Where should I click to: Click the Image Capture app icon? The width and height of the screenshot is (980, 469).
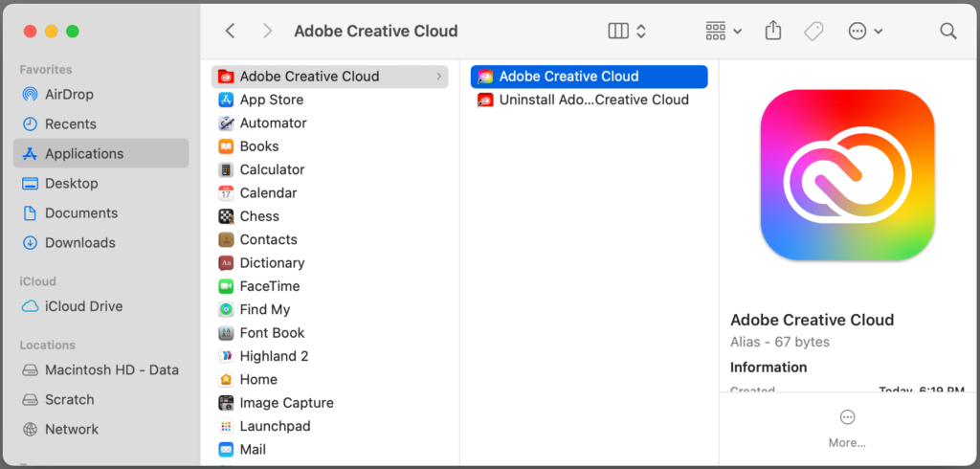pos(226,403)
